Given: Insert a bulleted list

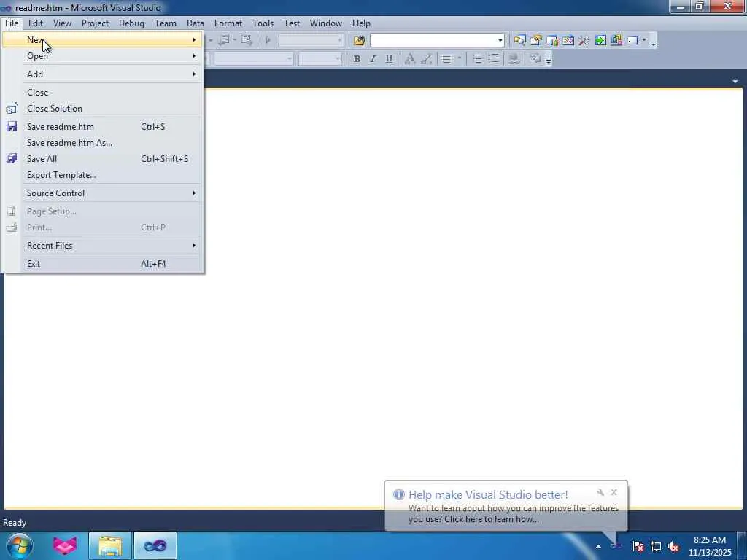Looking at the screenshot, I should click(477, 58).
